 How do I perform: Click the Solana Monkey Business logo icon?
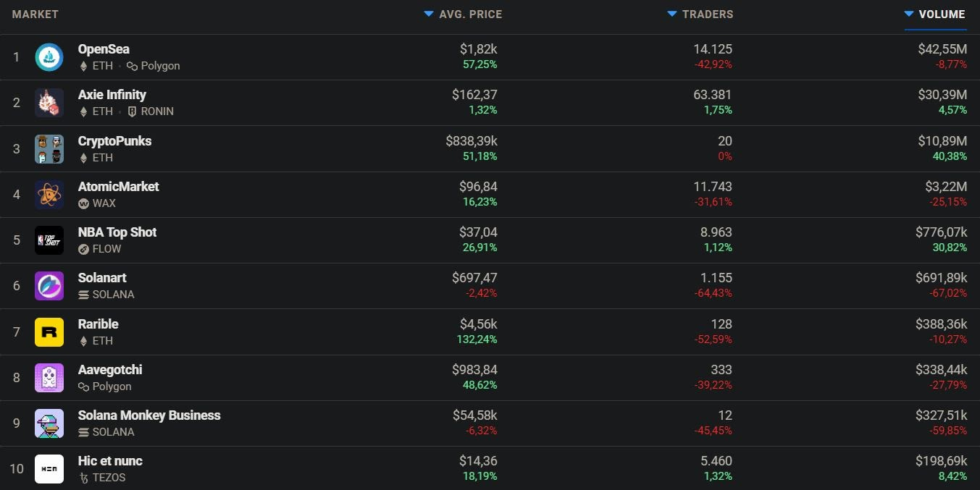pos(49,423)
